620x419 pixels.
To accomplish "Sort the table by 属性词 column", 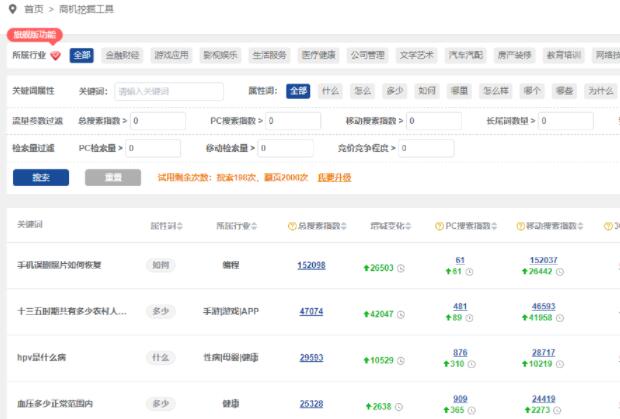I will pyautogui.click(x=167, y=226).
